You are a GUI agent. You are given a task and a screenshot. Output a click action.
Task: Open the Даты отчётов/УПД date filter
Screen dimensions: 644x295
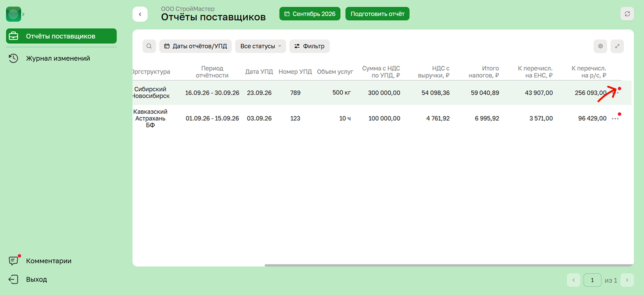click(196, 46)
